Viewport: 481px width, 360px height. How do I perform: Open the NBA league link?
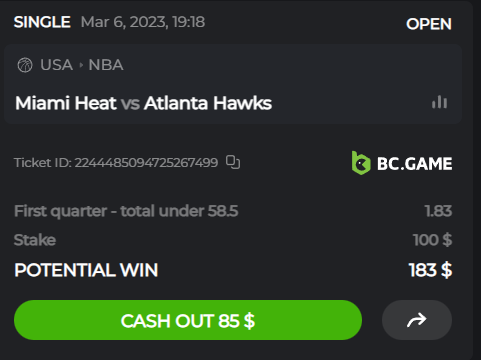(x=106, y=65)
